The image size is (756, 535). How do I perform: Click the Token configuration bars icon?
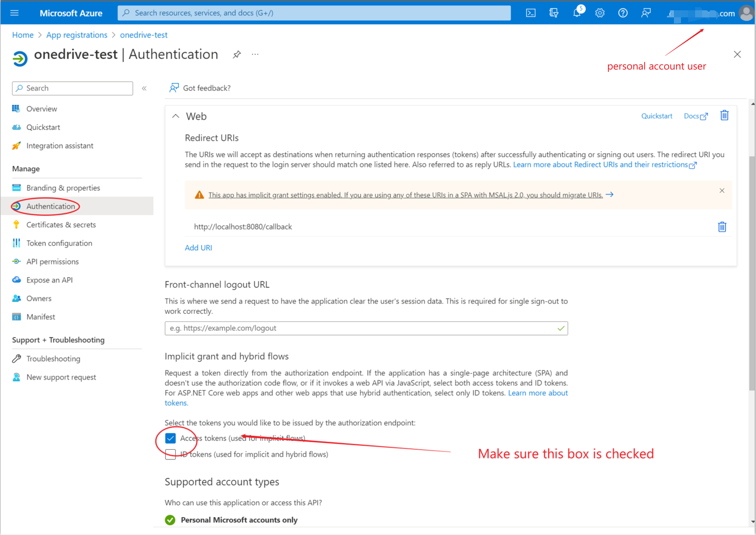click(16, 243)
